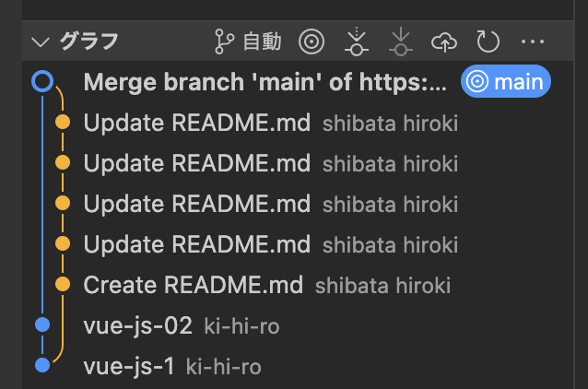Screen dimensions: 588x389
Task: Select the fourth Update README.md commit
Action: coord(298,244)
